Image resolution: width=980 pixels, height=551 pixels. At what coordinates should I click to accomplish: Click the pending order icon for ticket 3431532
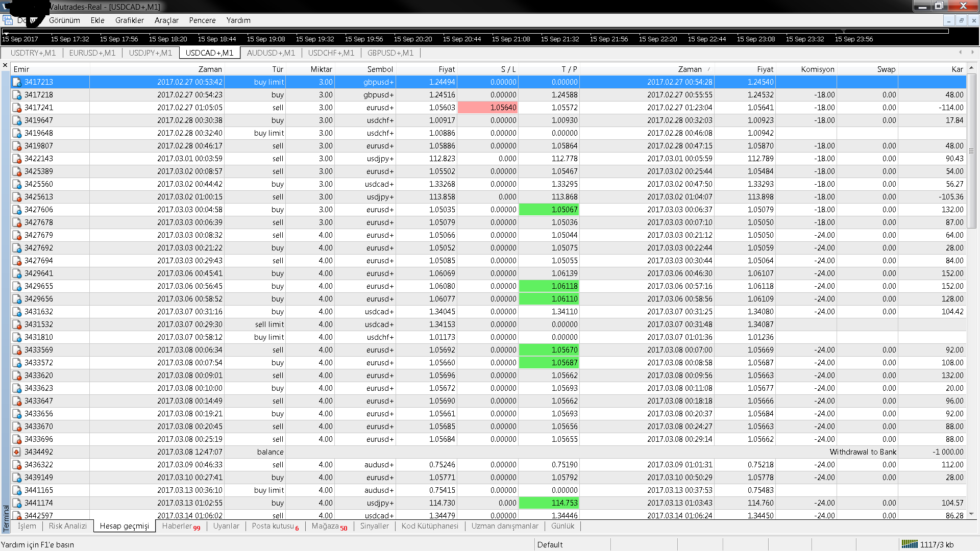pos(17,324)
